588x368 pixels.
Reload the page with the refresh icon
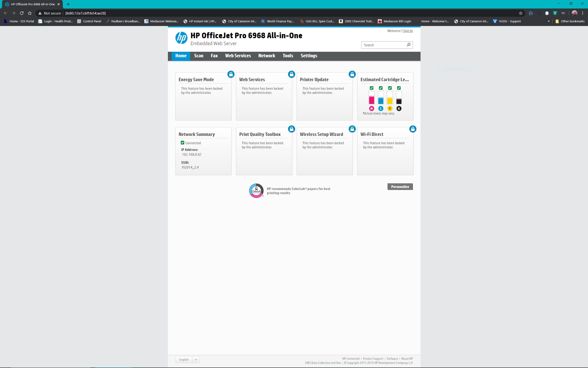pos(22,13)
